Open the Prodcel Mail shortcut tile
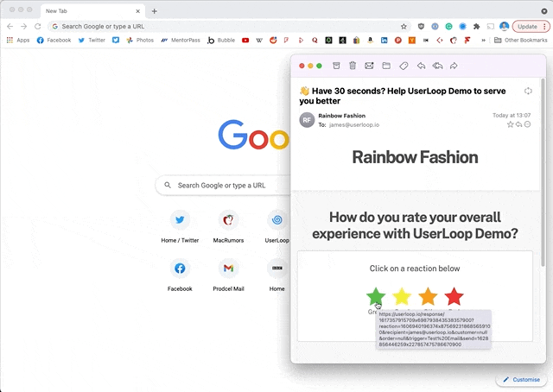Image resolution: width=553 pixels, height=392 pixels. [228, 275]
